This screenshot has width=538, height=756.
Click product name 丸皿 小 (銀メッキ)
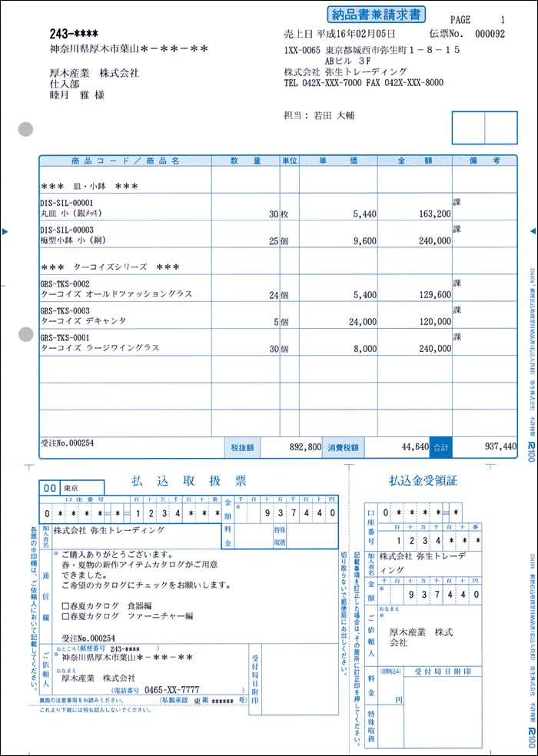click(71, 213)
